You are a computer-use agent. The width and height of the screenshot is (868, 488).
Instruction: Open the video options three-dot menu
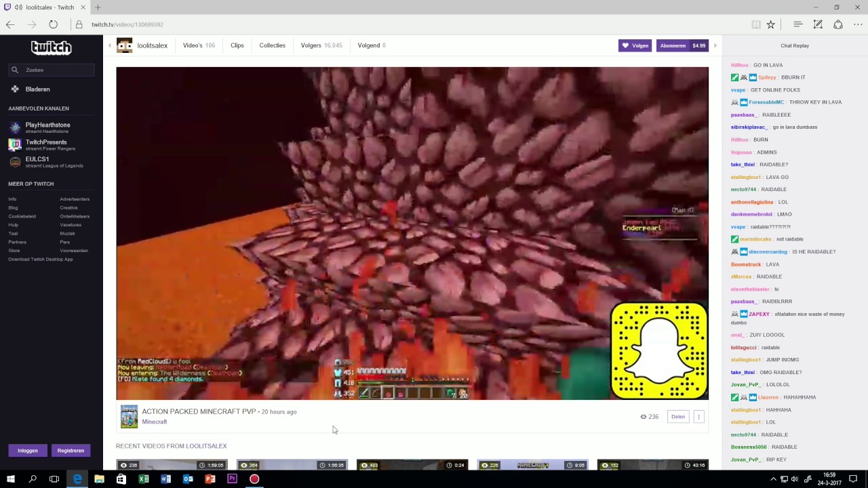pos(698,417)
